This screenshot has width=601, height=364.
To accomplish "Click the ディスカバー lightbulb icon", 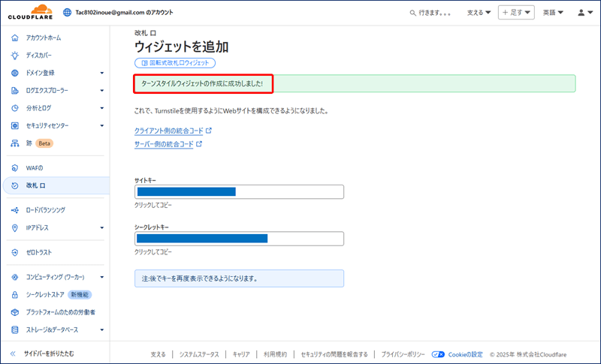I will coord(15,55).
